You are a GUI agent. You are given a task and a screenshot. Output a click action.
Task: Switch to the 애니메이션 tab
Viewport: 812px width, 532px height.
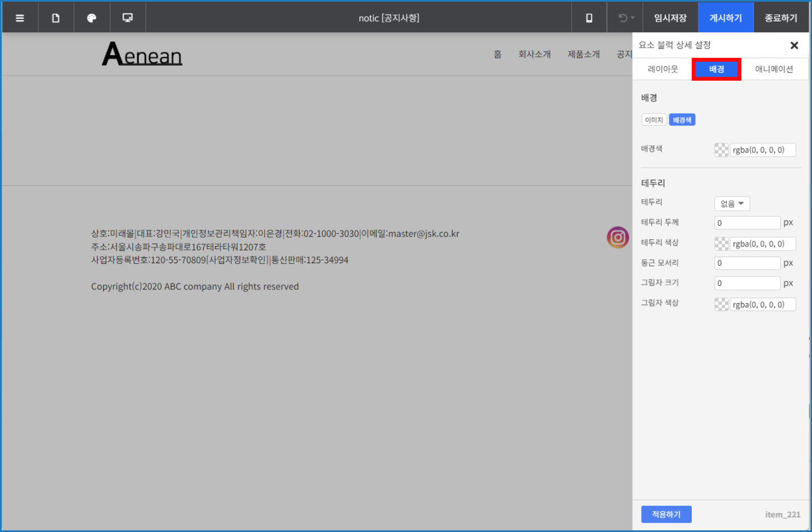pos(774,69)
